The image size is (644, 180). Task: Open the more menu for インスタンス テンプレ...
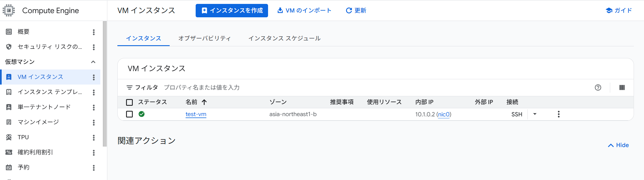[x=94, y=92]
